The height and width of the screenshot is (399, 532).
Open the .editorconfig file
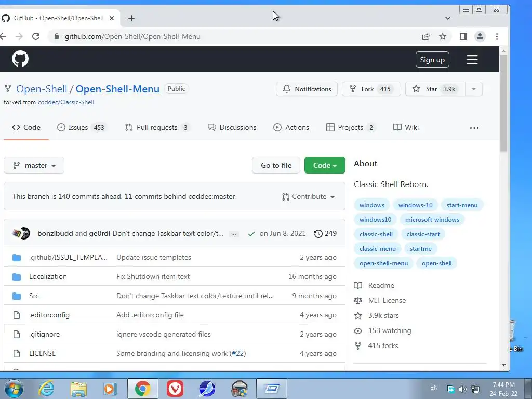click(49, 315)
